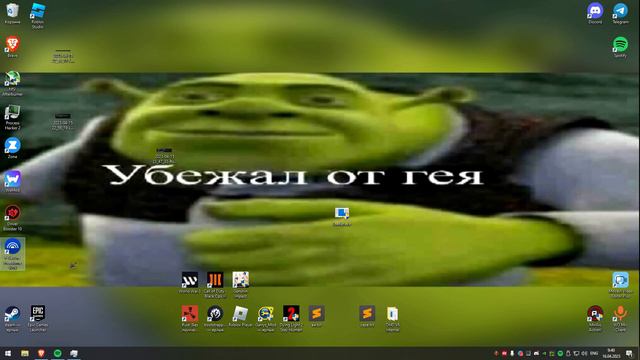This screenshot has width=640, height=360.
Task: Open the Windows Start menu
Action: click(8, 353)
